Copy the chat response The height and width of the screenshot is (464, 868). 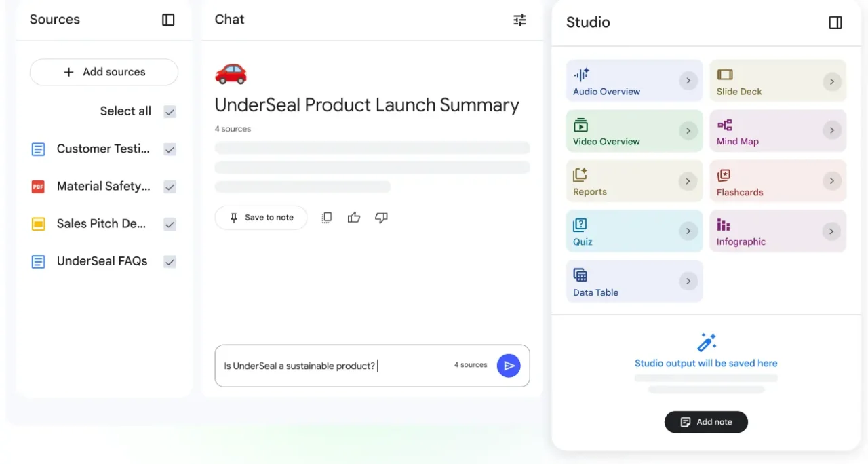[327, 218]
